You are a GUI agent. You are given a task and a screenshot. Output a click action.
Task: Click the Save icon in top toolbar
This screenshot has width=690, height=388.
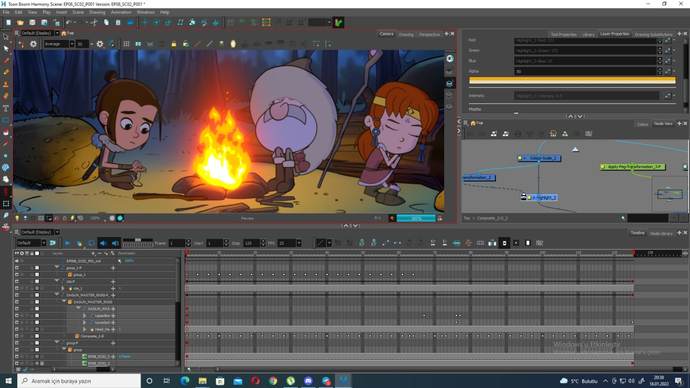click(32, 22)
